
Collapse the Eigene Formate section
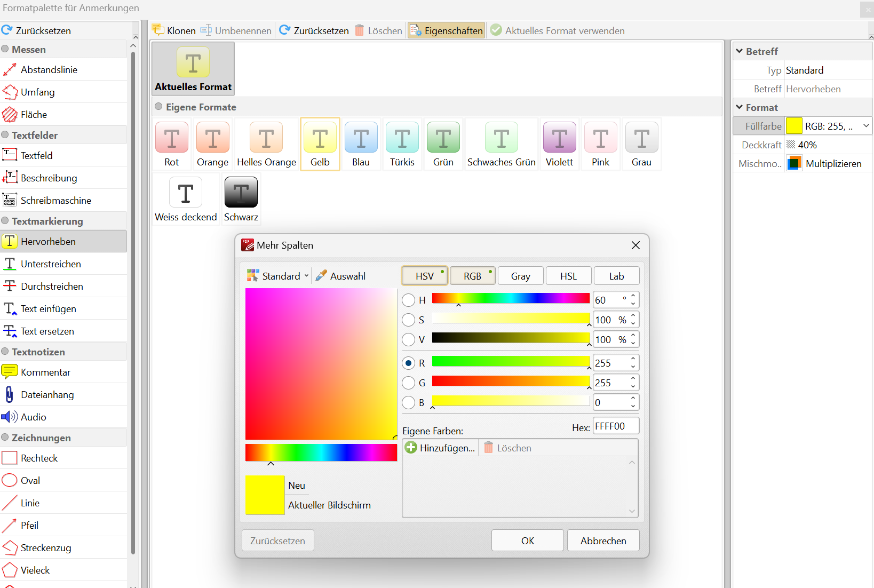(158, 107)
